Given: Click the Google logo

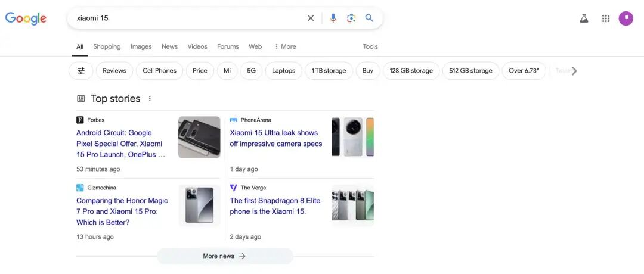Looking at the screenshot, I should pos(26,18).
